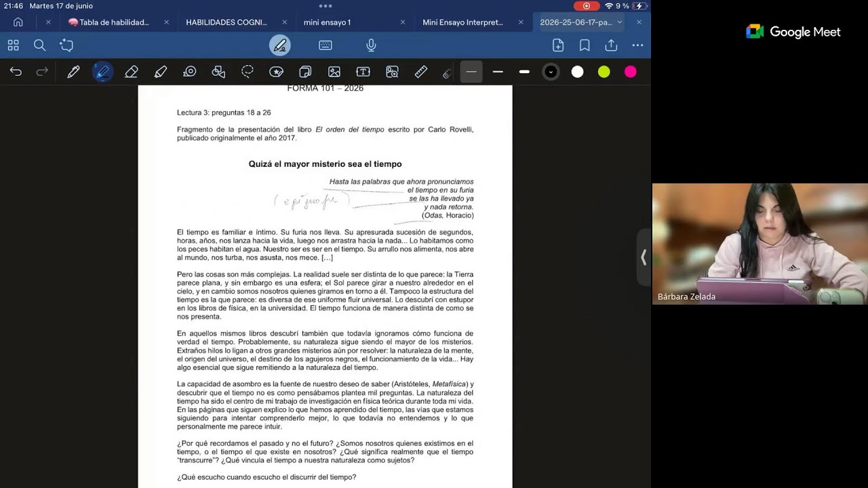Close the Mini Ensayo Interpret tab
This screenshot has height=488, width=868.
(520, 22)
